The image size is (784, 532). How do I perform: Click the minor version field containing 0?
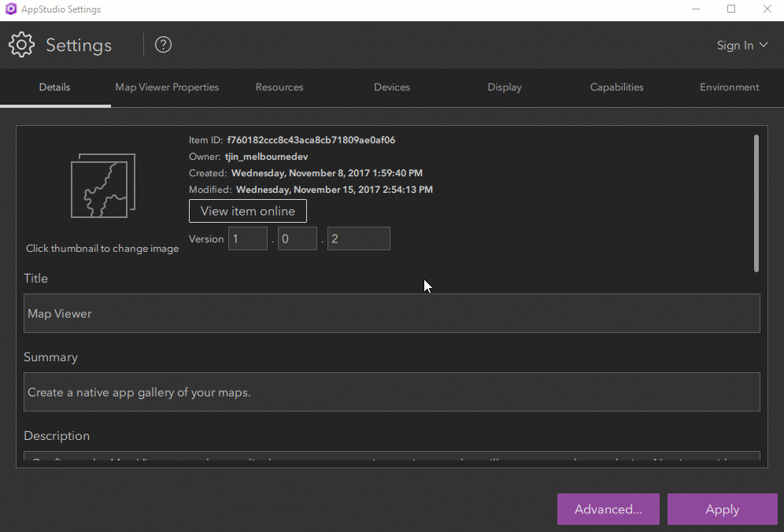298,238
